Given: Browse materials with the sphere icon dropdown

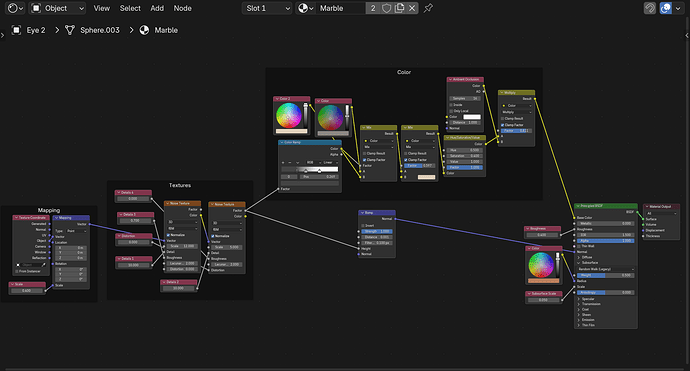Looking at the screenshot, I should click(305, 8).
